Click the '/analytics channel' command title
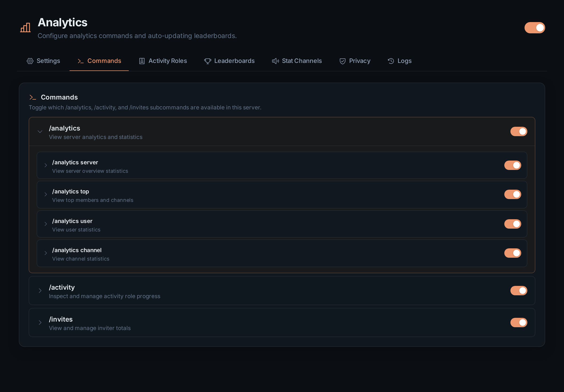This screenshot has height=392, width=564. coord(77,250)
